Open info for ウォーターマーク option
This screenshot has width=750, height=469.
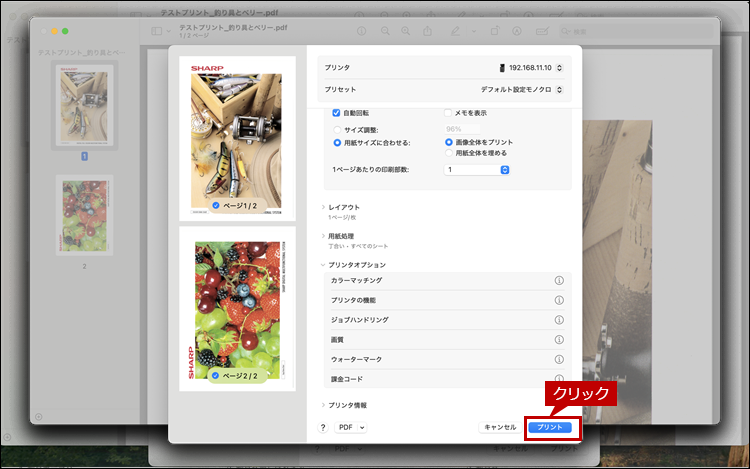[x=559, y=359]
